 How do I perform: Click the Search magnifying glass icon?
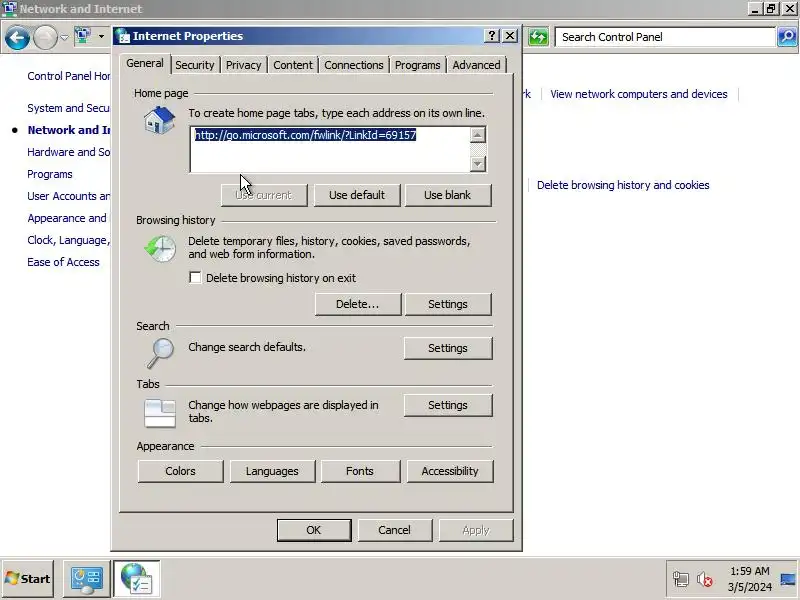point(160,353)
